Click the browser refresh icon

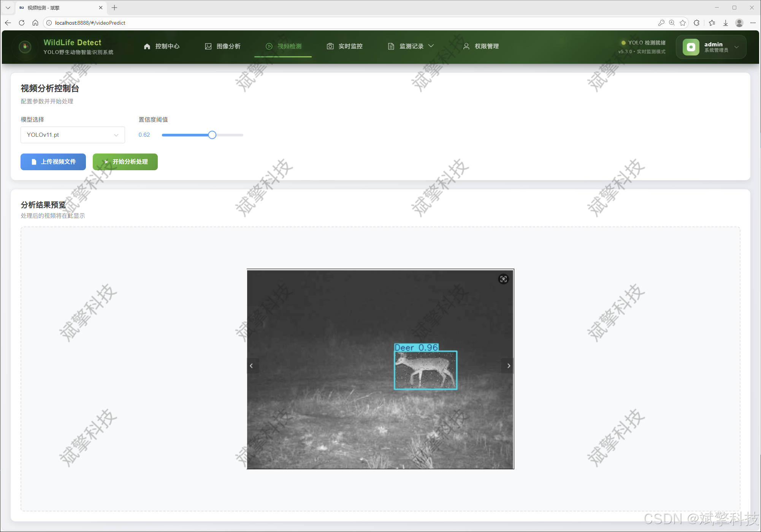[x=22, y=23]
